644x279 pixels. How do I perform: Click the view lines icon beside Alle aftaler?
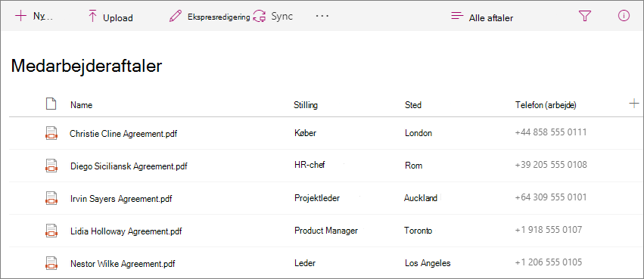[x=457, y=17]
